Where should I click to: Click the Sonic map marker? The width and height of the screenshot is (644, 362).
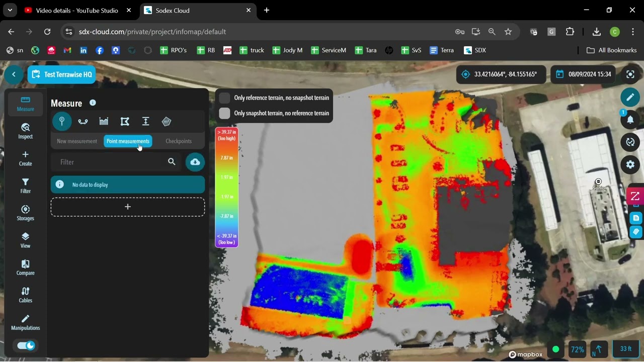tap(598, 182)
